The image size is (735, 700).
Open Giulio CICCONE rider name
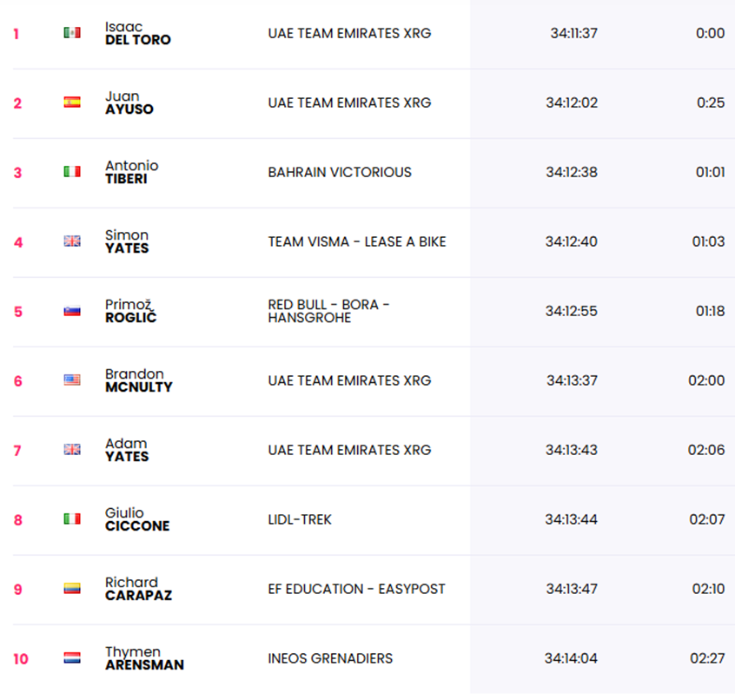(x=137, y=519)
